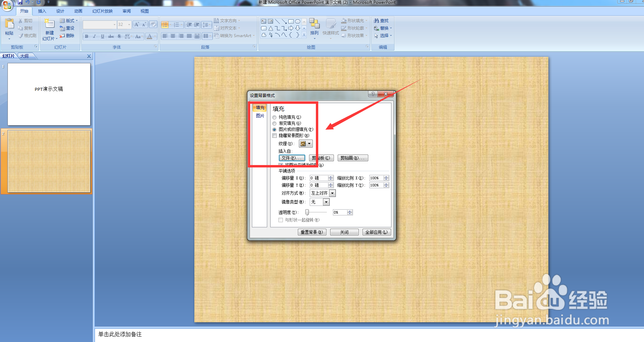Viewport: 644px width, 342px height.
Task: Click the Center text alignment icon
Action: tap(173, 36)
